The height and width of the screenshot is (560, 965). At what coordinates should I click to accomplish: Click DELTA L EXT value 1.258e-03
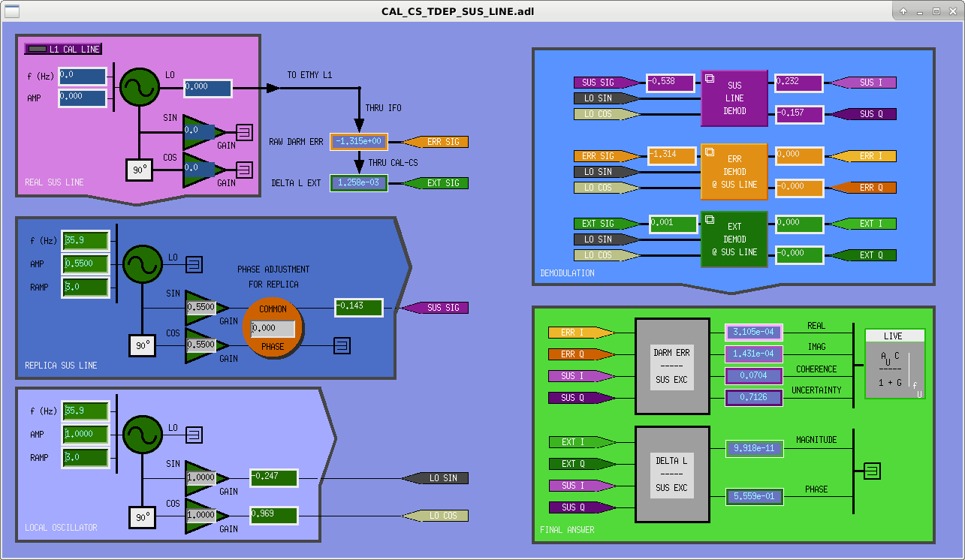[x=359, y=183]
